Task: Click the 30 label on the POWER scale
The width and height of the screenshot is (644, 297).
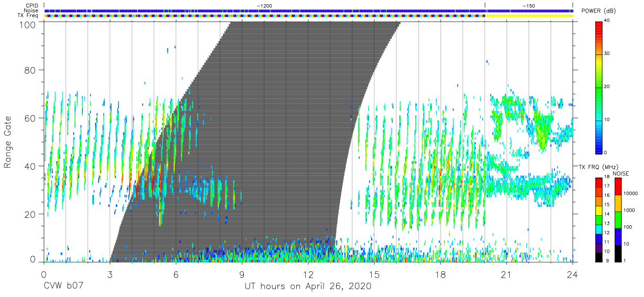Action: tap(607, 54)
